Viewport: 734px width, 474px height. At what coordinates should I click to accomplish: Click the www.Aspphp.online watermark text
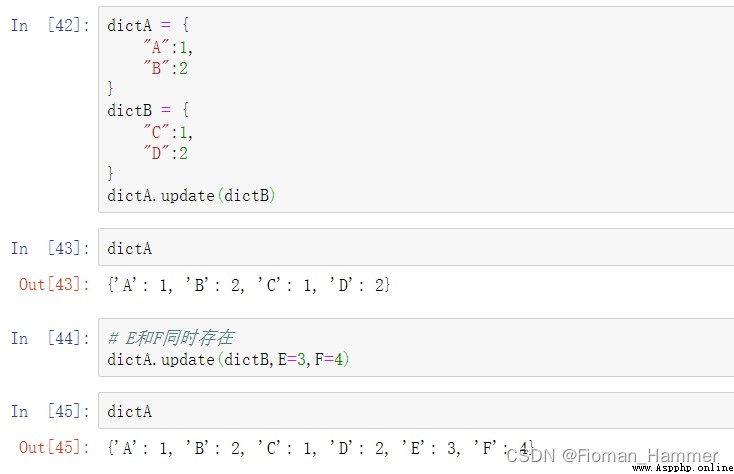click(683, 467)
